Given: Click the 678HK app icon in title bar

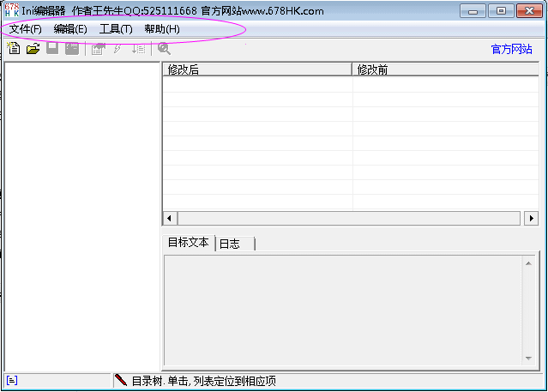Looking at the screenshot, I should pos(11,10).
